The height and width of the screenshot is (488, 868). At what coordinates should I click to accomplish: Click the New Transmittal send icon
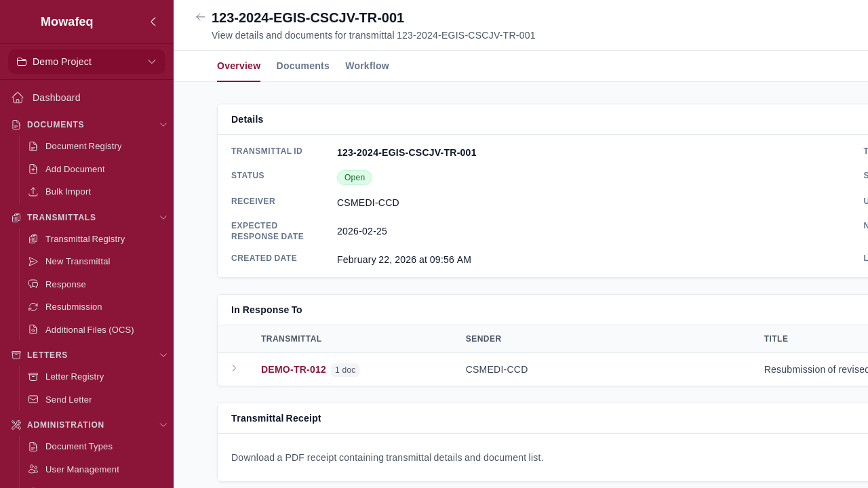click(33, 262)
